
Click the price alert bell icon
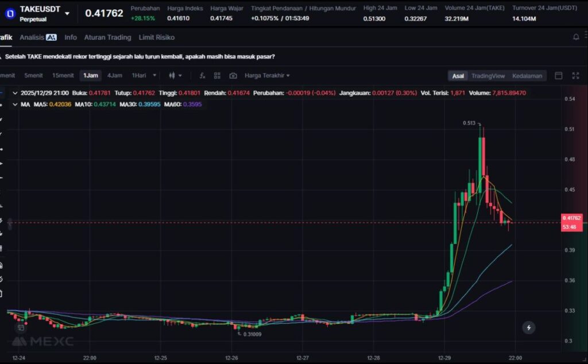click(x=576, y=37)
